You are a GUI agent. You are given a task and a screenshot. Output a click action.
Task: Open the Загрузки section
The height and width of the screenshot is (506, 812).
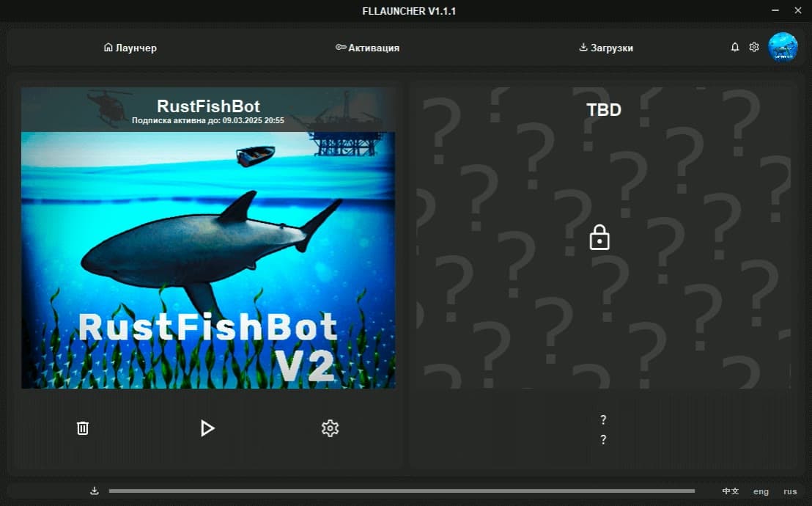606,47
